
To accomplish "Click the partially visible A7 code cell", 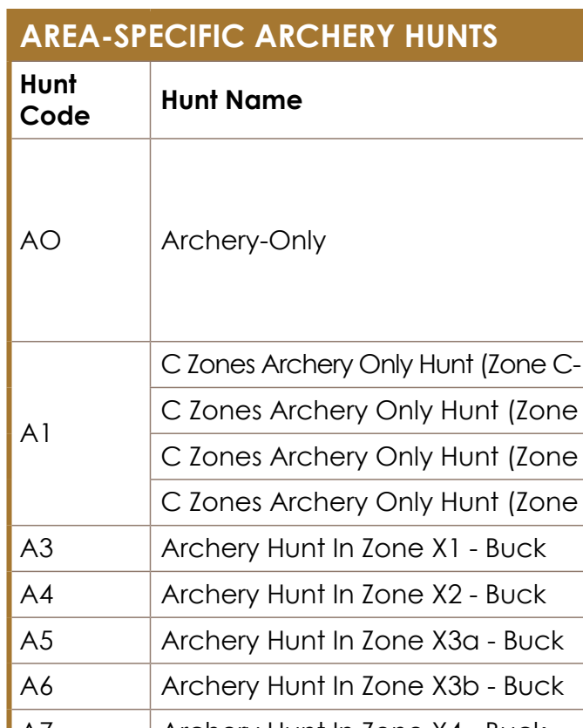I will [x=81, y=719].
